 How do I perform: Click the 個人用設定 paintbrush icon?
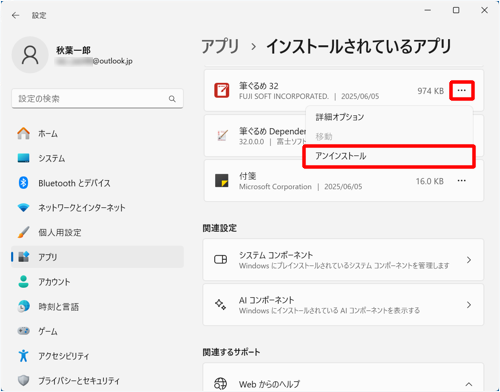click(23, 232)
